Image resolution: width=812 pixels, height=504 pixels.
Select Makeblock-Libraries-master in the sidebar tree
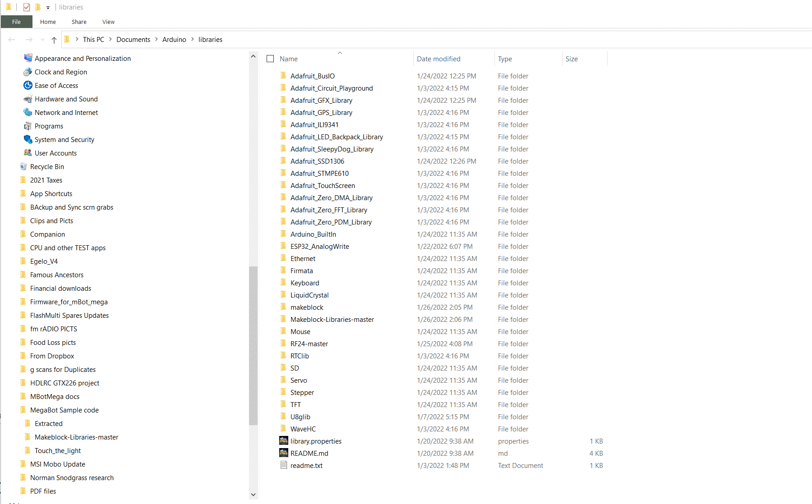(76, 437)
